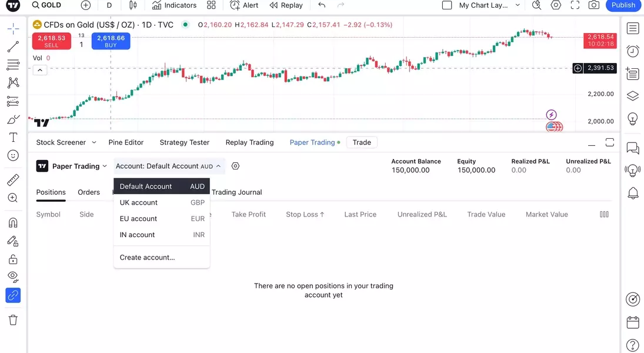Click the trash icon to remove drawings
Image resolution: width=644 pixels, height=353 pixels.
point(13,320)
